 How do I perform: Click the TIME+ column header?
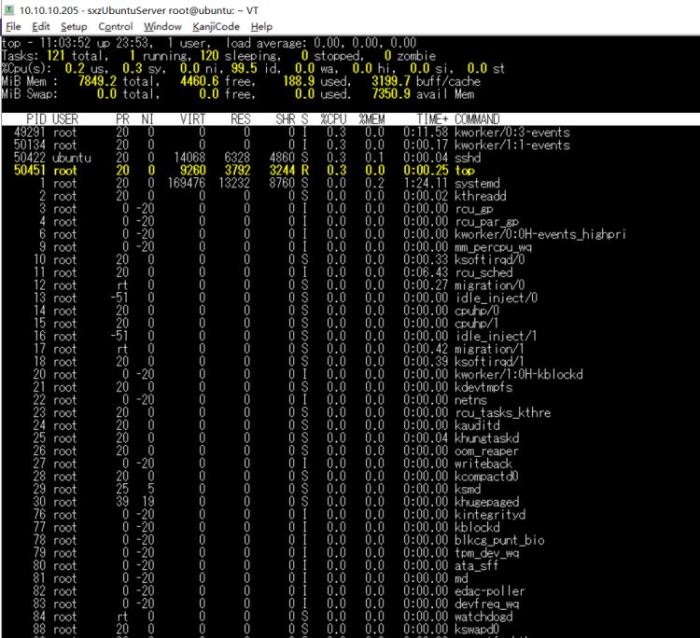tap(432, 119)
